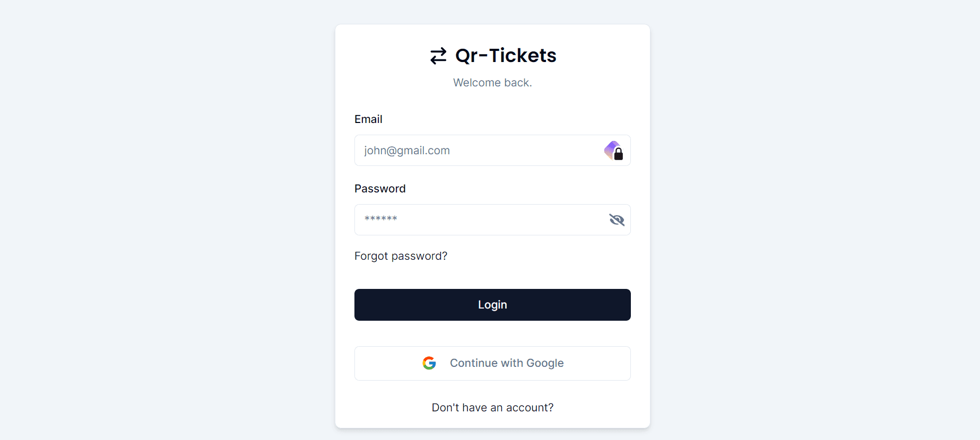Viewport: 980px width, 440px height.
Task: Click the Google G logo icon
Action: 429,363
